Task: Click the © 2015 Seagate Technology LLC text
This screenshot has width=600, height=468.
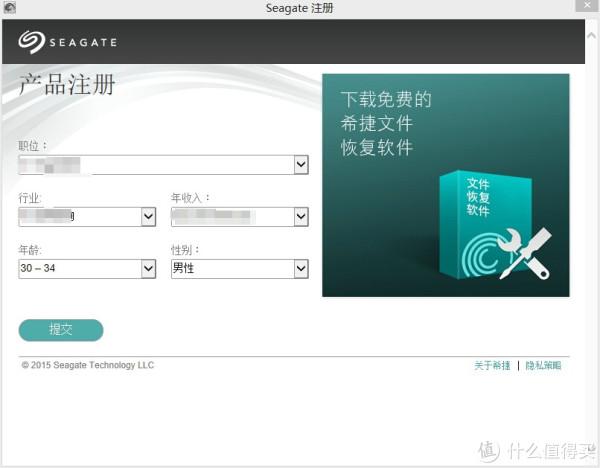Action: tap(88, 365)
